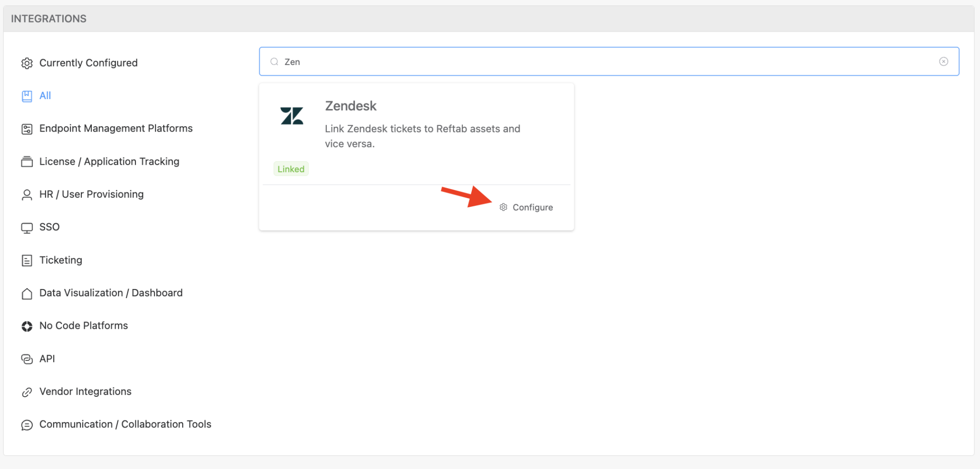This screenshot has width=980, height=469.
Task: Click the Currently Configured gear icon
Action: pos(27,63)
